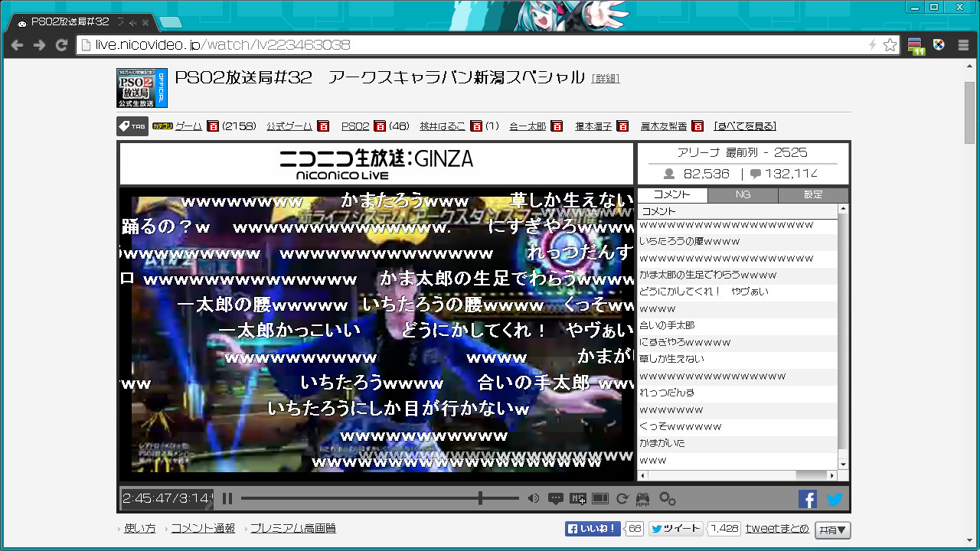Viewport: 980px width, 551px height.
Task: Open the ゲーム tag link
Action: click(x=188, y=126)
